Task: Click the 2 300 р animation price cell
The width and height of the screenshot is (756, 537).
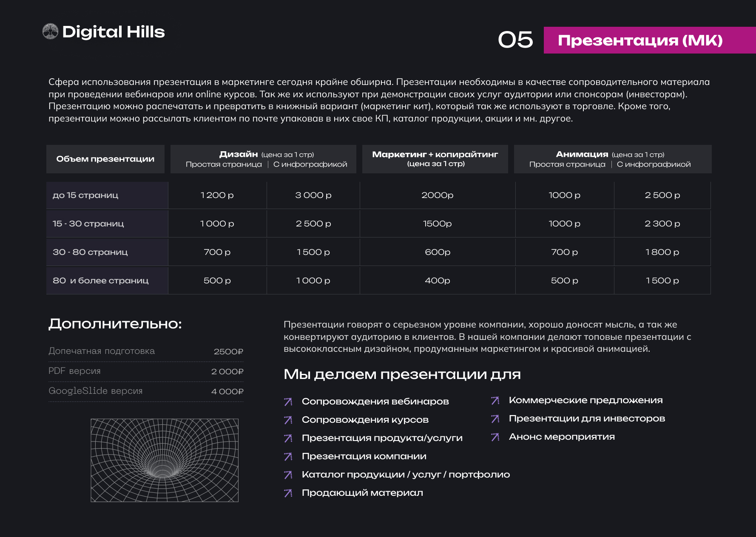Action: (662, 223)
